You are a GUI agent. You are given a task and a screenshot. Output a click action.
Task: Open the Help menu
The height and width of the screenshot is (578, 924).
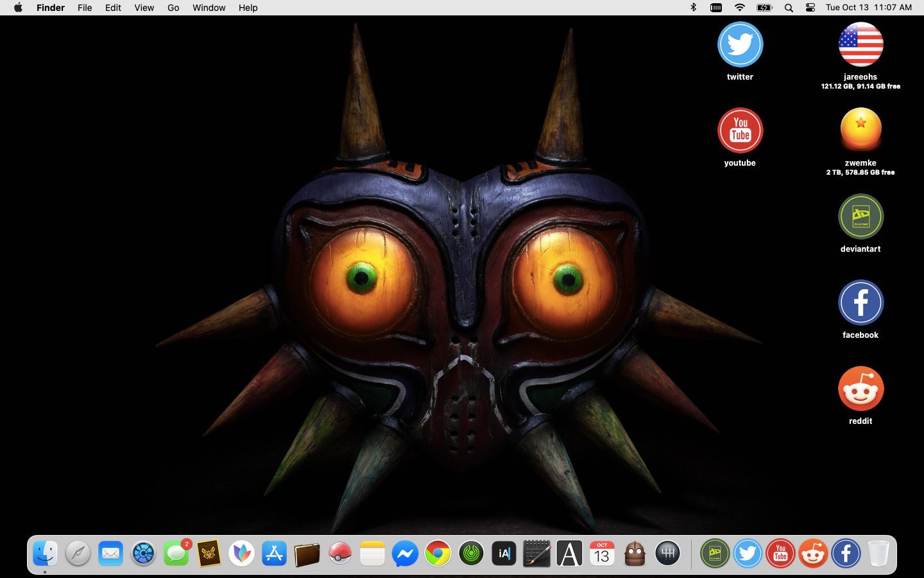point(248,8)
